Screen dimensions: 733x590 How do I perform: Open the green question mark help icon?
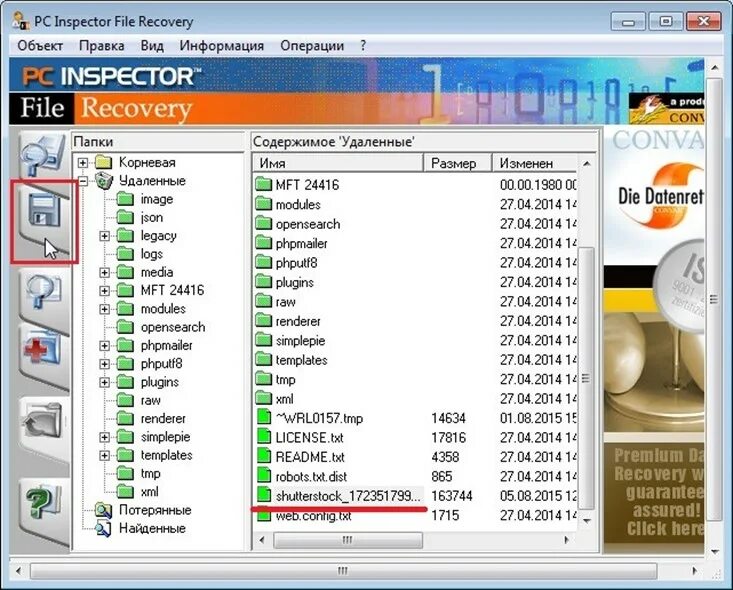pos(43,502)
